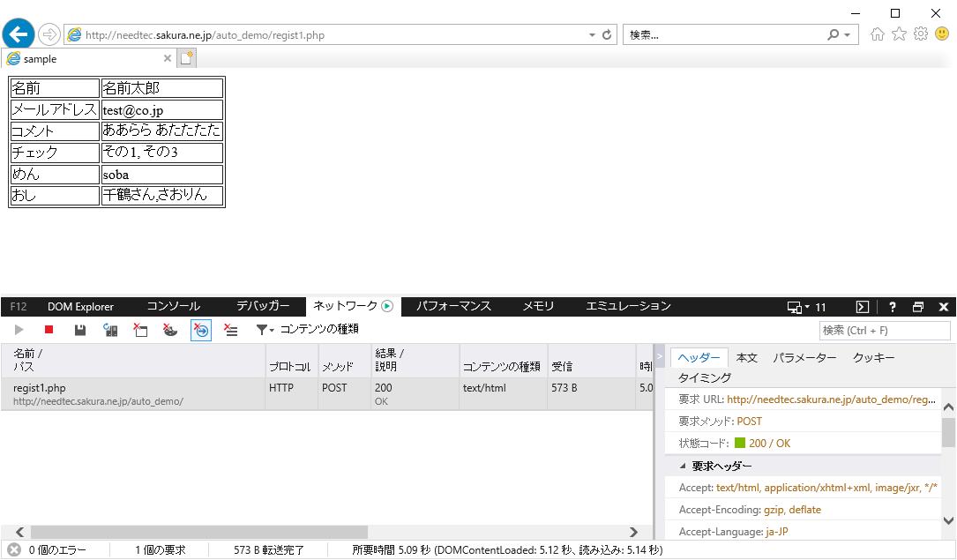The image size is (957, 560).
Task: Close the developer tools panel
Action: click(x=944, y=307)
